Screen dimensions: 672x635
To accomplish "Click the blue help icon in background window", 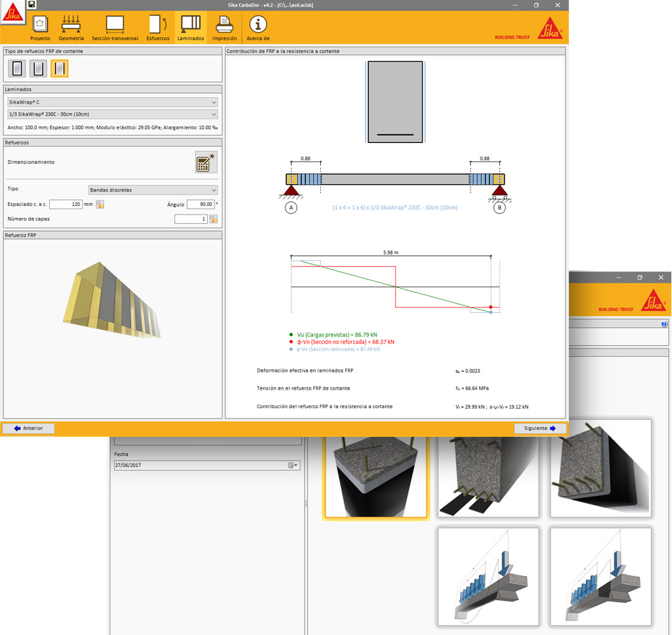I will click(x=664, y=324).
